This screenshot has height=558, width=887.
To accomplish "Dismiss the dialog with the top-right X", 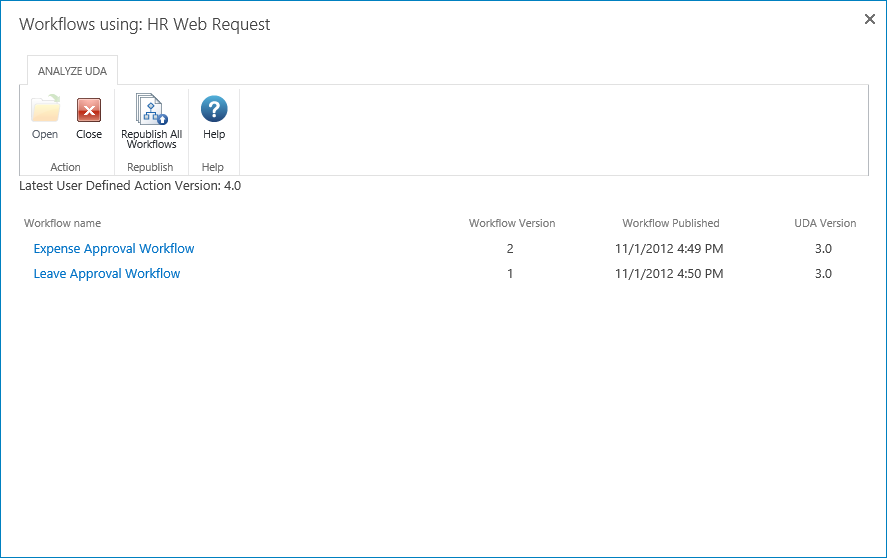I will pyautogui.click(x=869, y=19).
